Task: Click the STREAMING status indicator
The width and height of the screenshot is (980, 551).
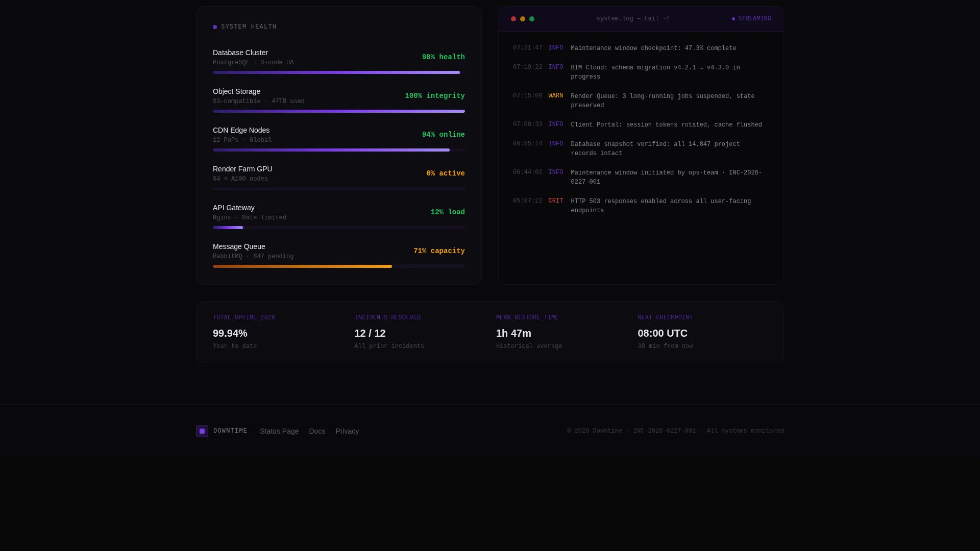Action: point(751,19)
